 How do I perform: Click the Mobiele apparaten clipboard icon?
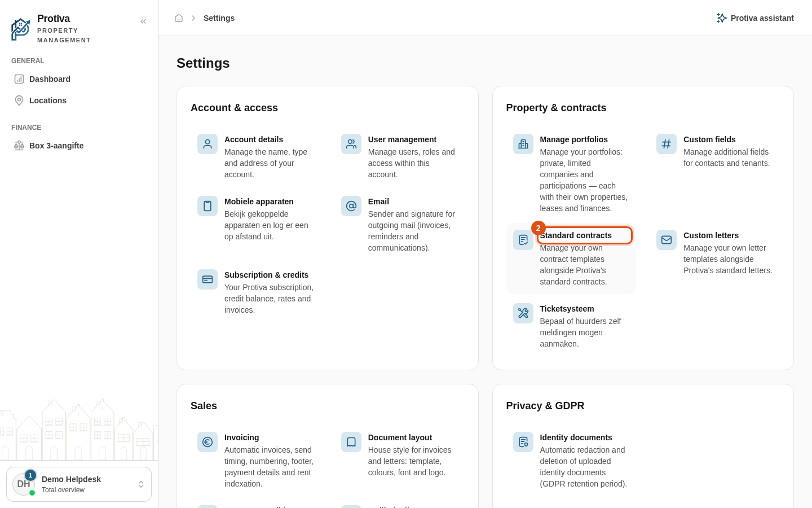click(x=208, y=206)
